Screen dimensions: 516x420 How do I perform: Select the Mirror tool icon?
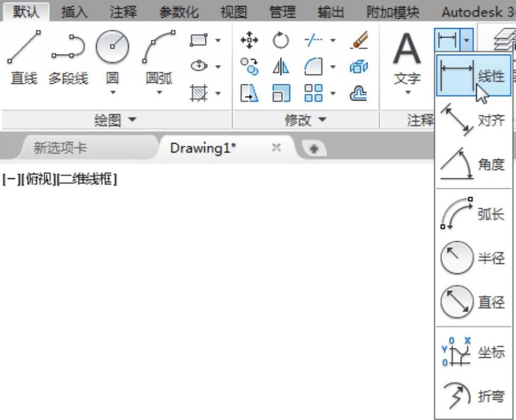tap(281, 66)
